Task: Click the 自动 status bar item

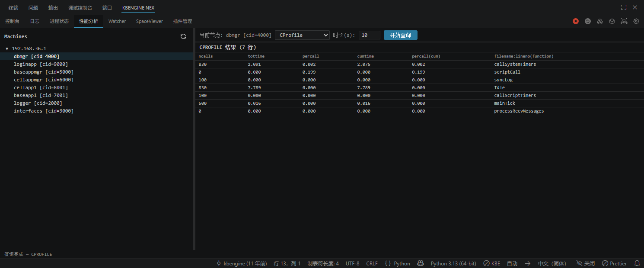Action: (x=512, y=263)
